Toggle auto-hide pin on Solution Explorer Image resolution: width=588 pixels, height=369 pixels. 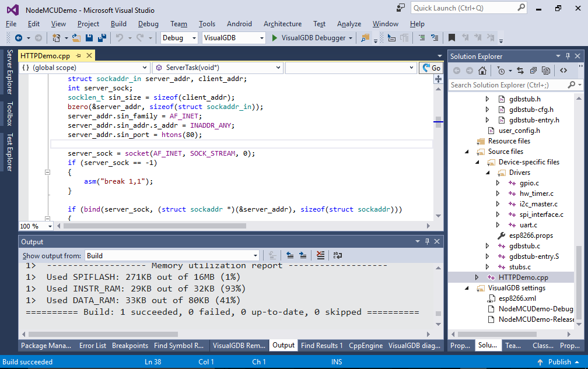(x=568, y=56)
